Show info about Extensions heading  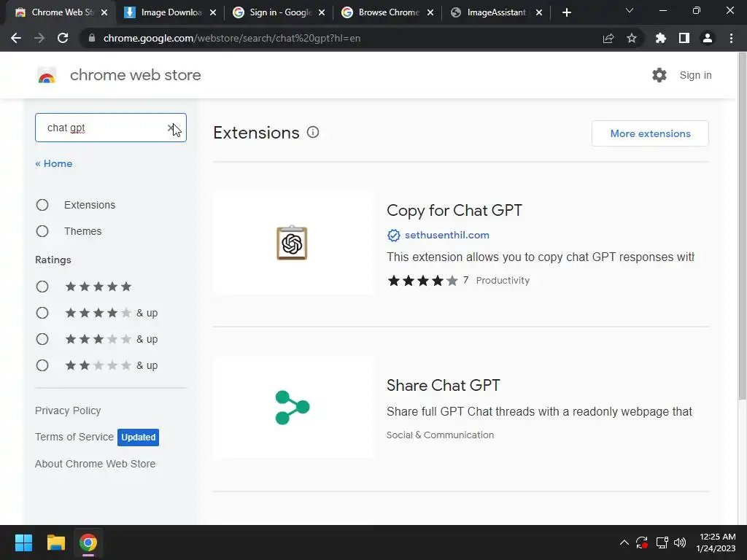coord(313,133)
